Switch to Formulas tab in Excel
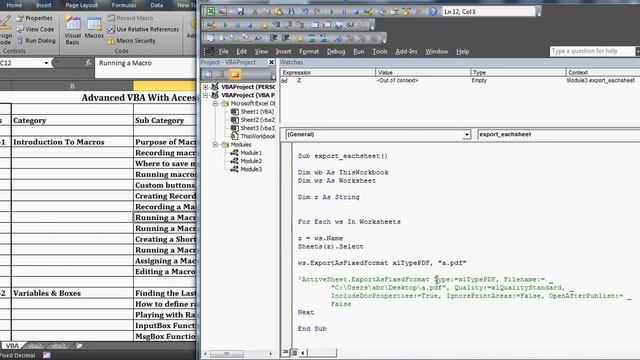This screenshot has height=360, width=640. (x=124, y=5)
